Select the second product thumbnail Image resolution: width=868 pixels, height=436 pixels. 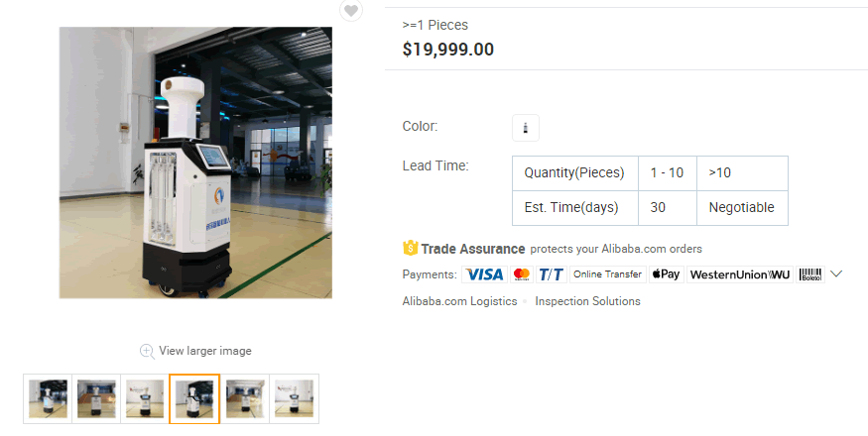tap(96, 399)
